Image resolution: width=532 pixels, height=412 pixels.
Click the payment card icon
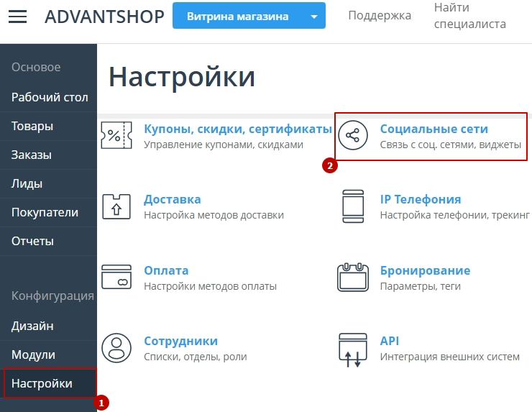tap(116, 278)
